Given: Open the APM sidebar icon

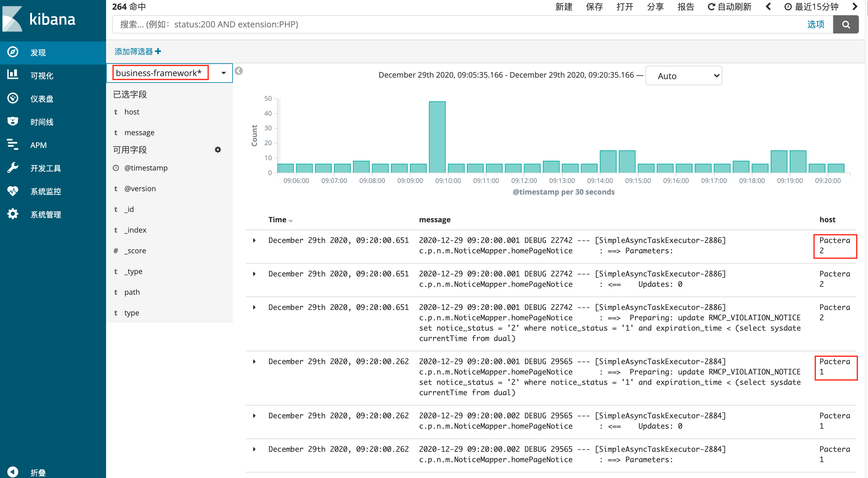Looking at the screenshot, I should (13, 144).
